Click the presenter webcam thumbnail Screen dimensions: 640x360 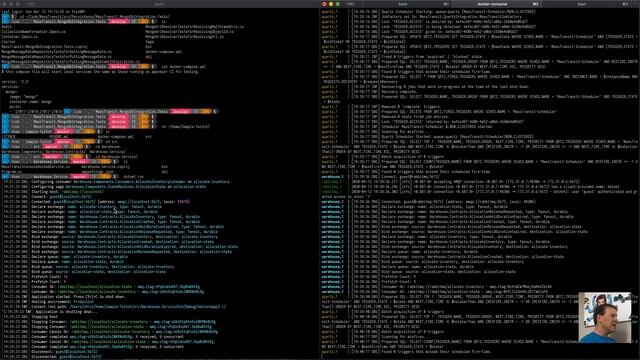[x=605, y=317]
